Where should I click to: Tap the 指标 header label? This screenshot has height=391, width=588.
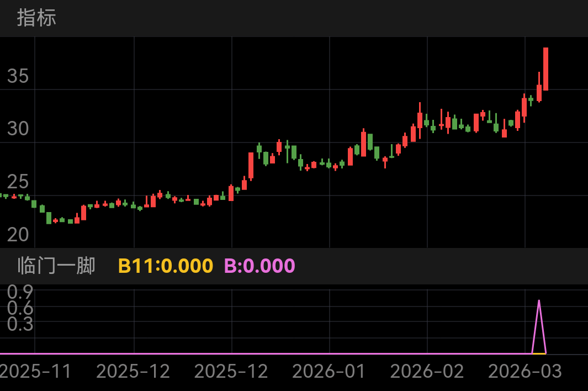coord(36,18)
